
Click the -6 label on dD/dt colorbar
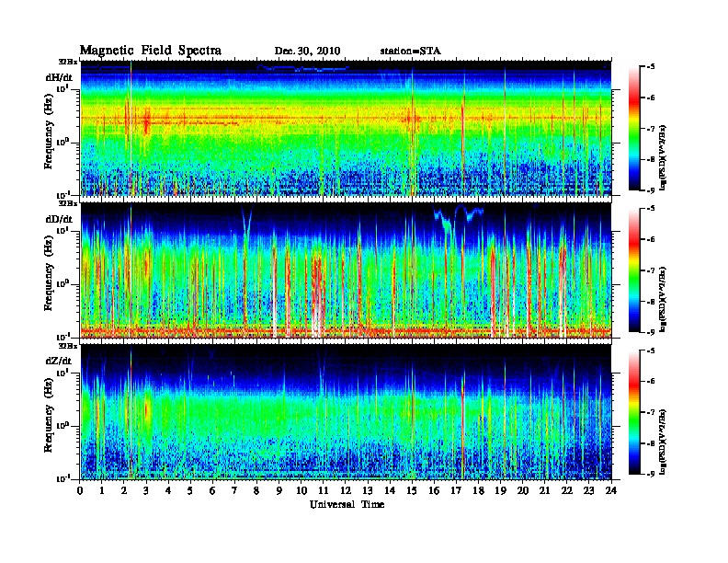click(651, 239)
